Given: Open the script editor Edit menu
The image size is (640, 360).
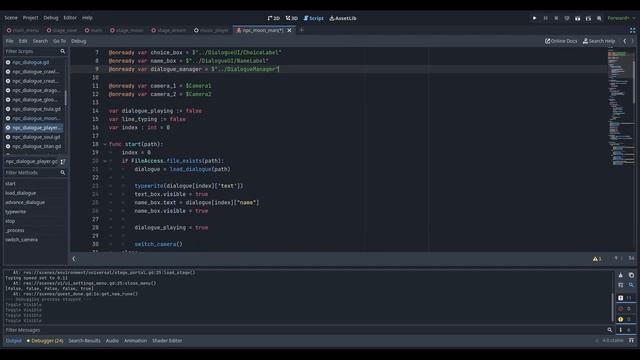Looking at the screenshot, I should pyautogui.click(x=23, y=41).
